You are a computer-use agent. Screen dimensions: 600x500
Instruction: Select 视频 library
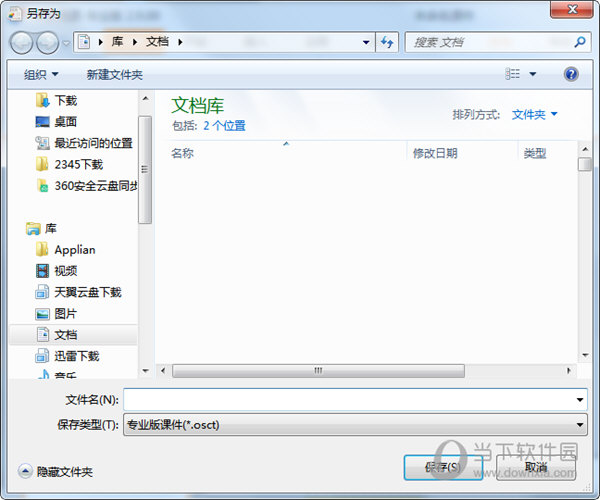(65, 271)
